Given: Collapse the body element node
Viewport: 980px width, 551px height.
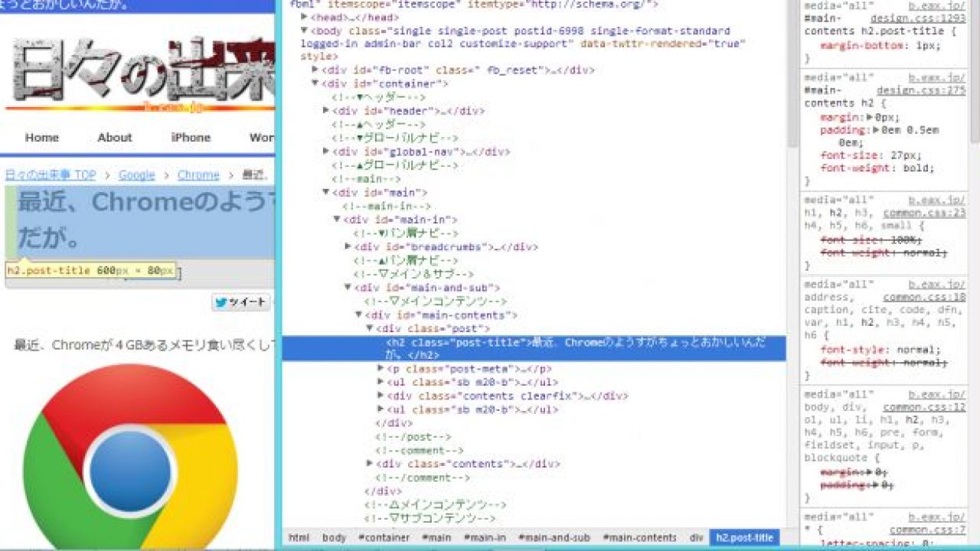Looking at the screenshot, I should 305,31.
